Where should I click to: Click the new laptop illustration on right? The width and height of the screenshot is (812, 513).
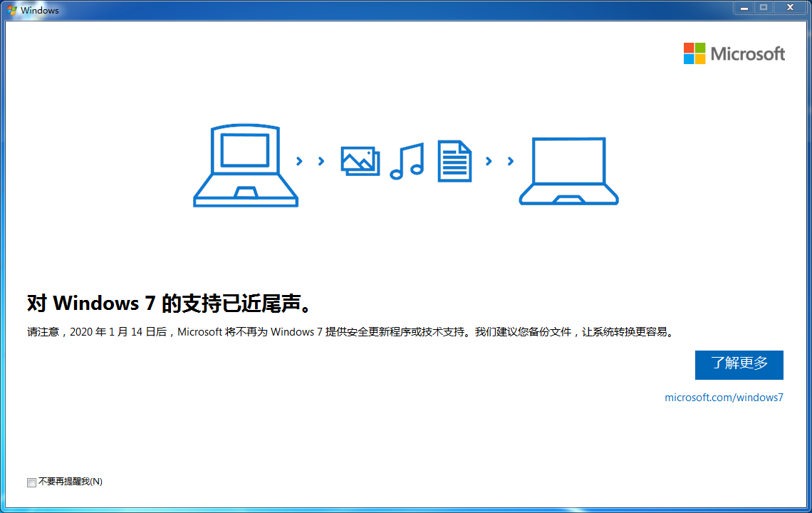point(568,171)
